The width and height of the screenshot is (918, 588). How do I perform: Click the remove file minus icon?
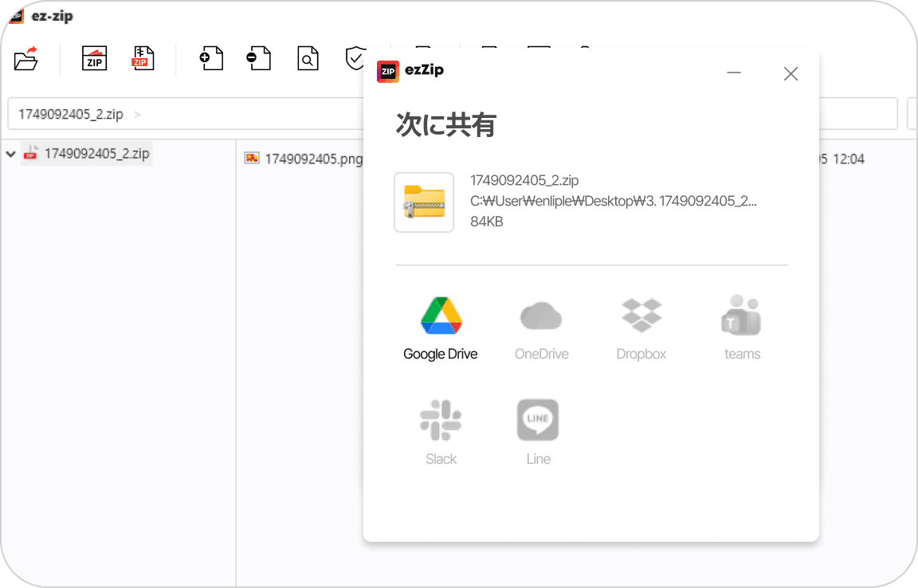[259, 59]
